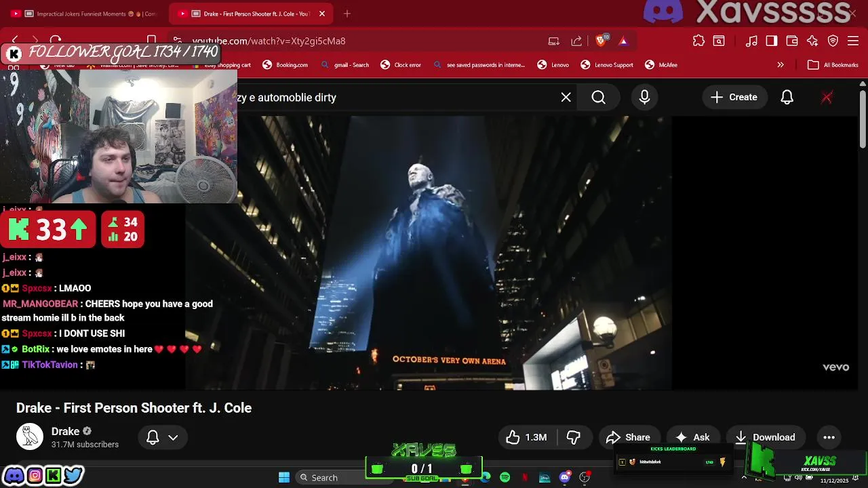
Task: Dislike the Drake video
Action: point(574,437)
